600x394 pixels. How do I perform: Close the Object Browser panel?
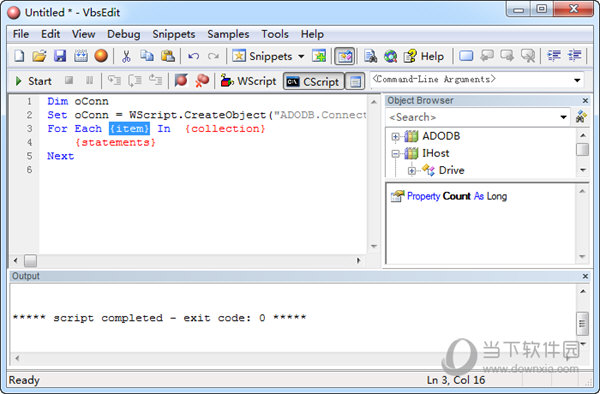[x=585, y=101]
